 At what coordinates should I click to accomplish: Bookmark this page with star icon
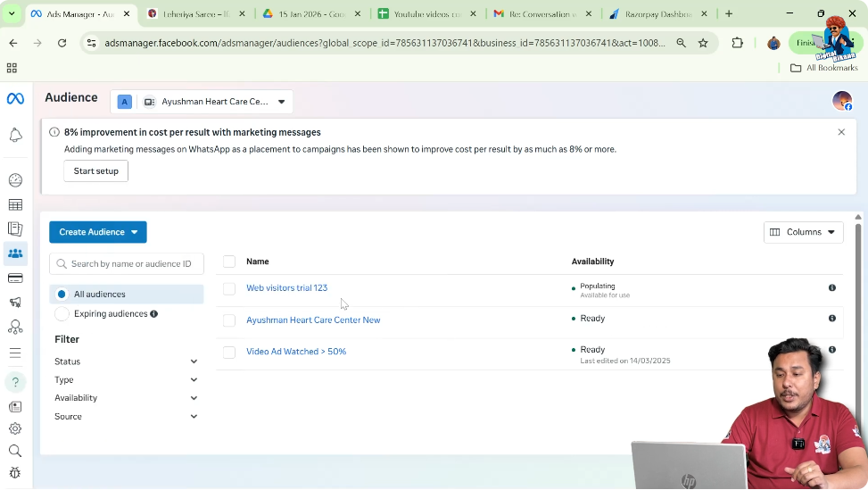point(703,43)
